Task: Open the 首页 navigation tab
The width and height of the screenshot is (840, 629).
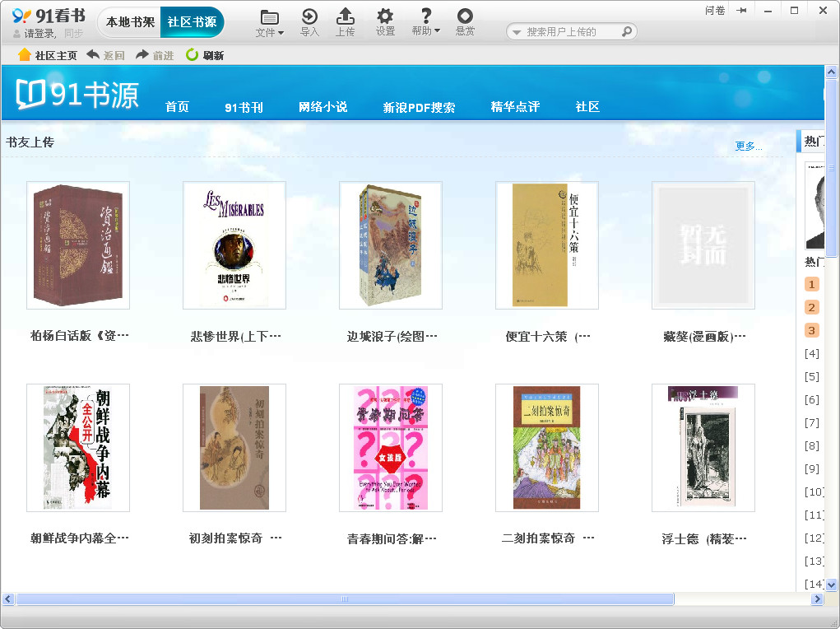Action: tap(177, 107)
